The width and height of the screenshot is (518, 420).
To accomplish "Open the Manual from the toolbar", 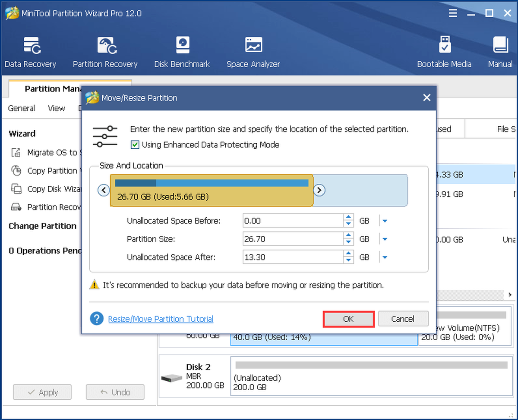I will [500, 53].
